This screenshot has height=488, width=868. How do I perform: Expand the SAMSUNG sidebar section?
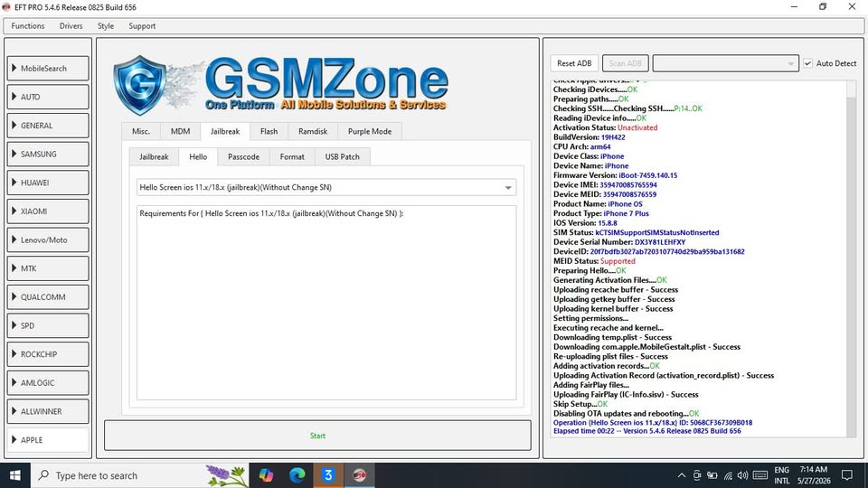coord(48,155)
